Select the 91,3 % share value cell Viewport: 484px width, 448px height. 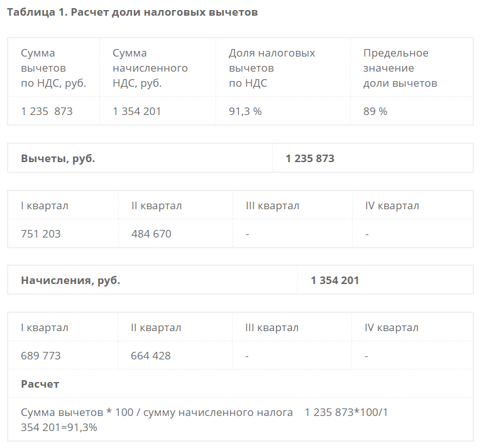(x=245, y=111)
